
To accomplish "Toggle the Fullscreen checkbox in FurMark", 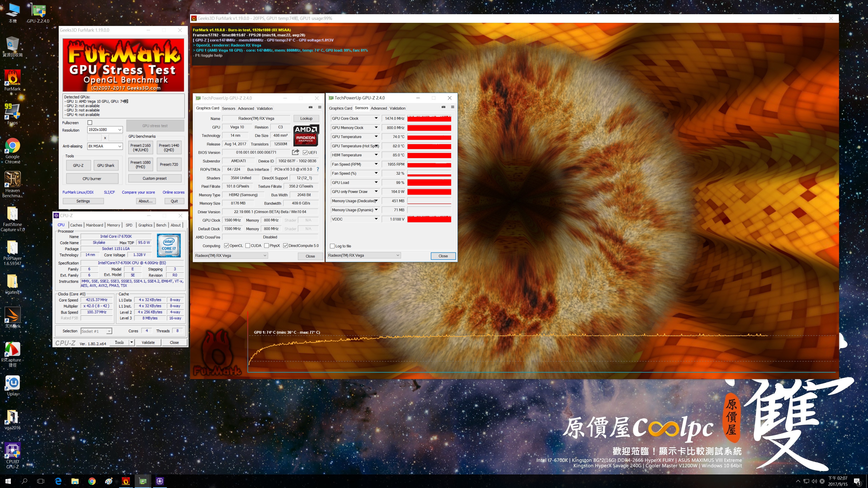I will click(x=90, y=123).
